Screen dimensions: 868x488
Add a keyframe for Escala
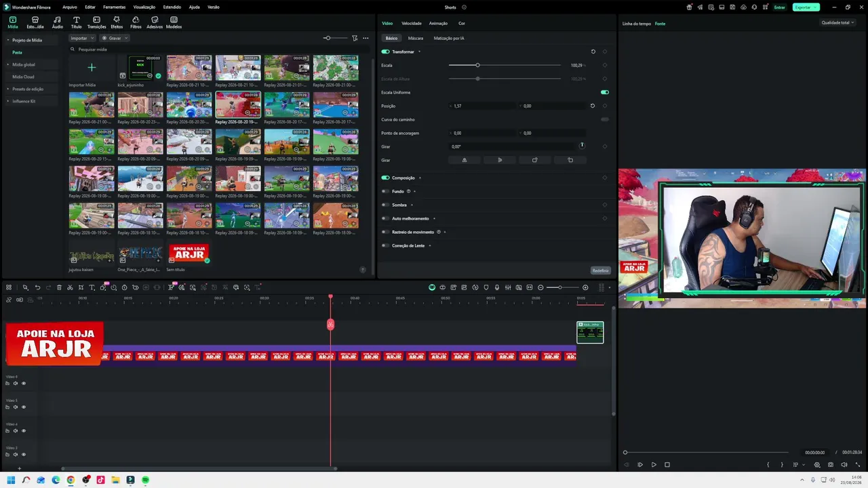pyautogui.click(x=604, y=65)
